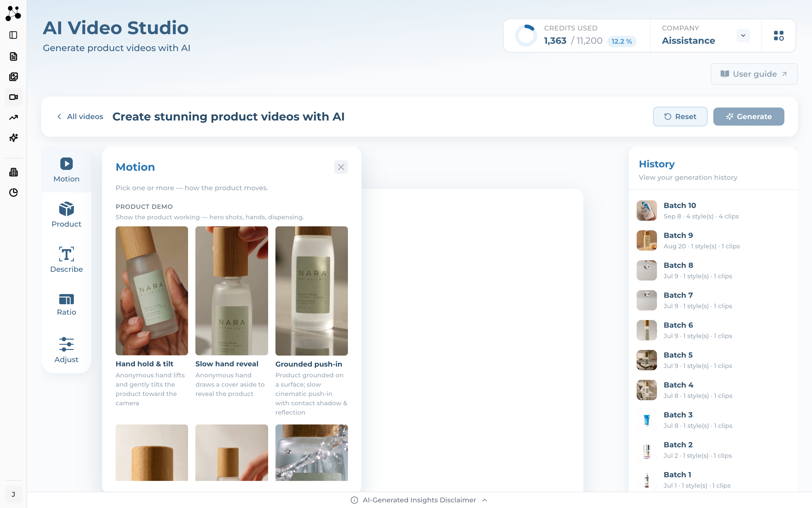Open Batch 6 in history

(713, 330)
